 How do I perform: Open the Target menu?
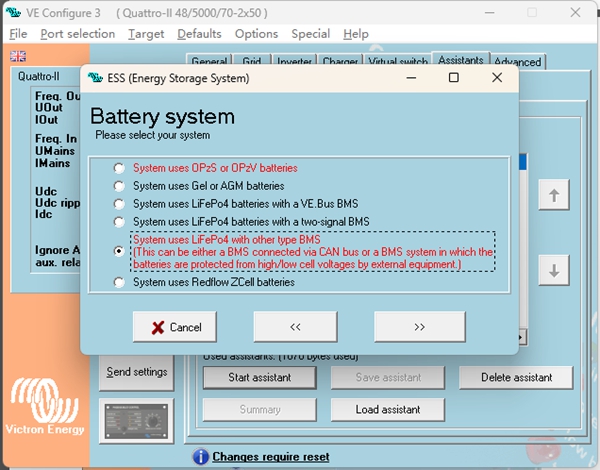(146, 34)
